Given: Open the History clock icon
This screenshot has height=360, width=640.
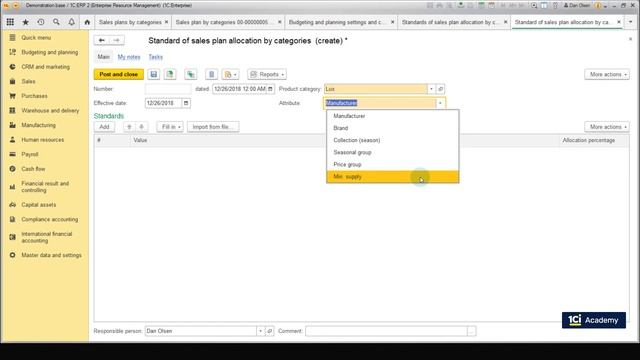Looking at the screenshot, I should (x=41, y=22).
